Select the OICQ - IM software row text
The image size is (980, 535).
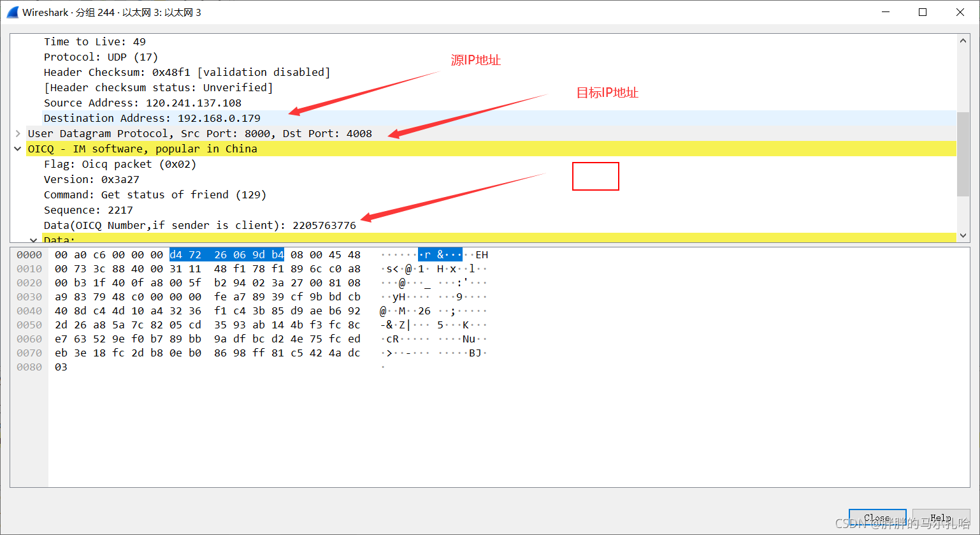click(142, 149)
